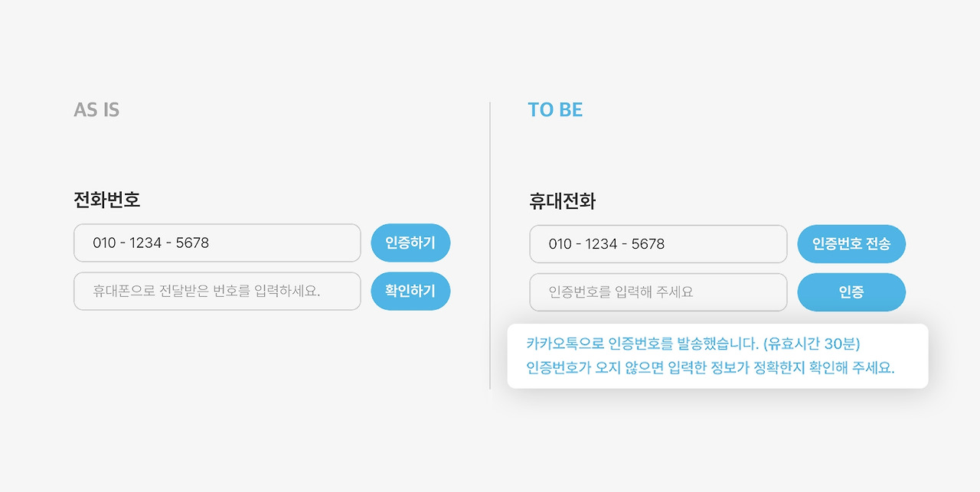Focus the 휴대폰으로 전달받은 번호를 입력하세요 field
Screen dimensions: 980x492
coord(217,291)
